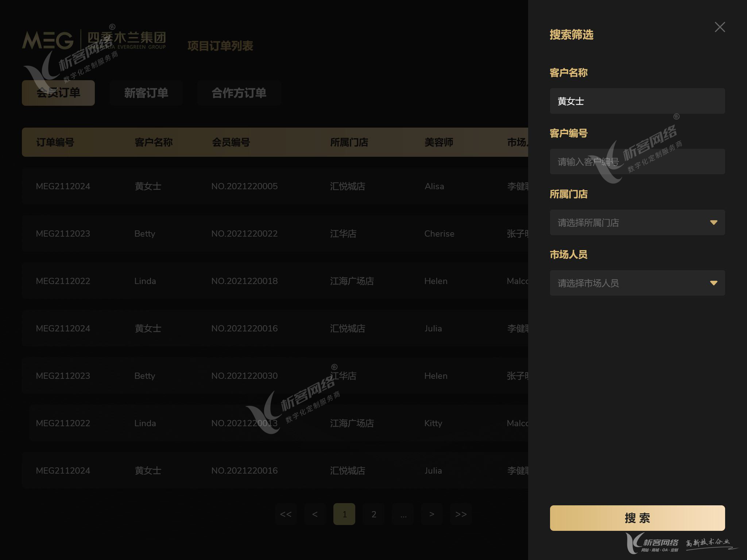Go to previous page with < button
Screen dimensions: 747x560
tap(315, 514)
